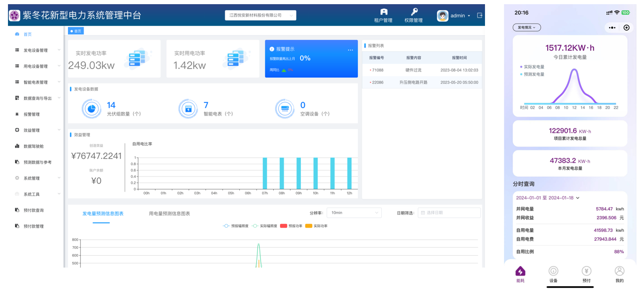This screenshot has height=304, width=644.
Task: Click the mini-program three-dots menu icon
Action: click(612, 28)
